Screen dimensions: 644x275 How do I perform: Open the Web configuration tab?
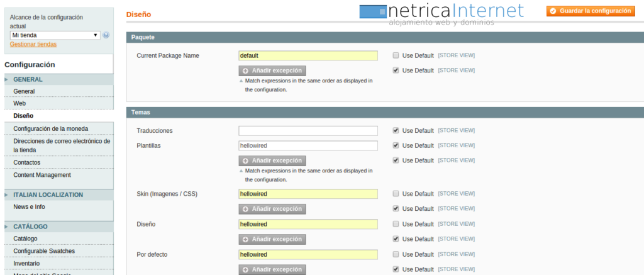coord(19,103)
